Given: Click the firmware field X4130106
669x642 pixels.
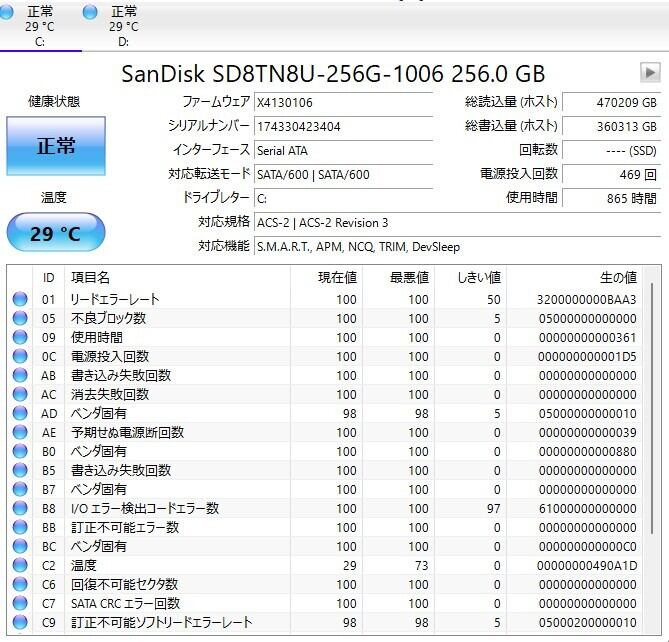Looking at the screenshot, I should pos(342,102).
